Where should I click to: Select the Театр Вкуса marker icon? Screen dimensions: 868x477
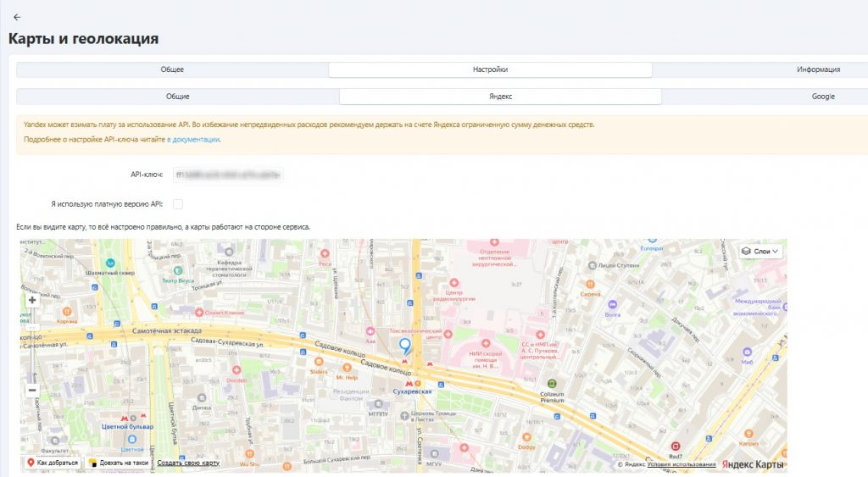pos(178,270)
